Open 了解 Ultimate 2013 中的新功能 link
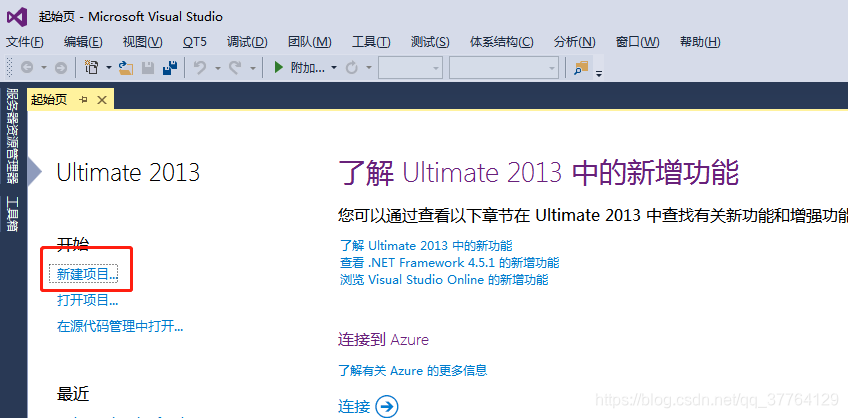Viewport: 848px width, 418px height. click(426, 246)
